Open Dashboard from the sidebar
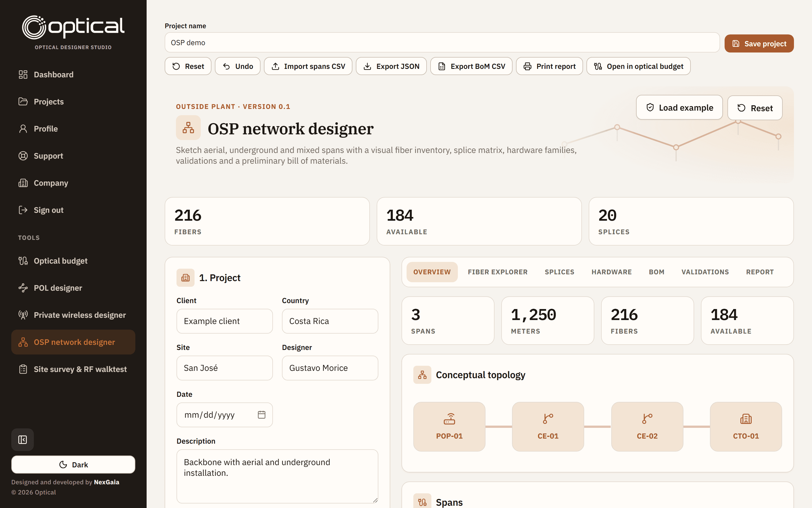The width and height of the screenshot is (812, 508). (x=73, y=74)
